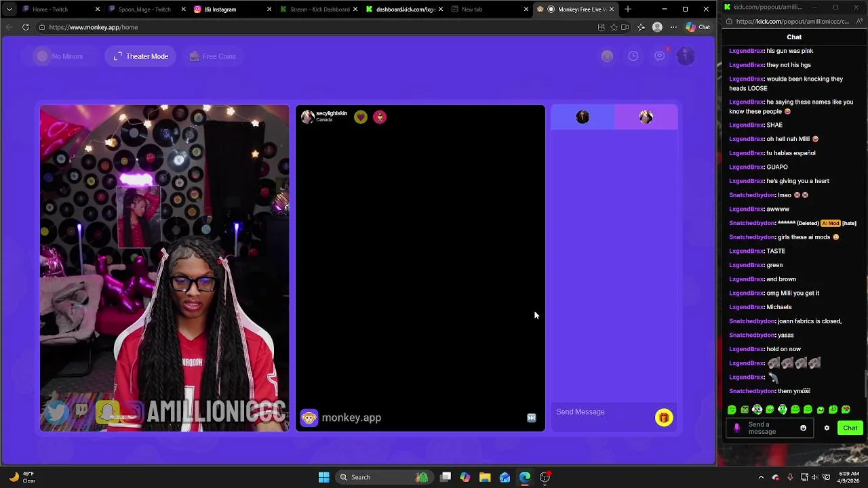
Task: Reload the Monkey page
Action: [x=26, y=27]
